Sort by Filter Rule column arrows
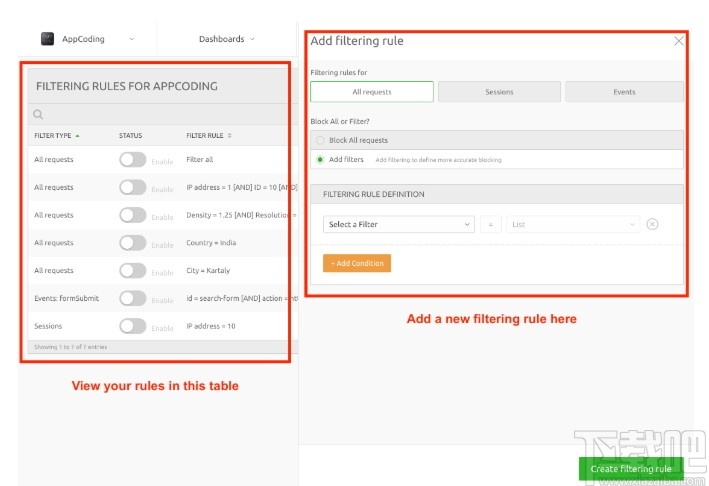Screen dimensions: 709x486 230,135
